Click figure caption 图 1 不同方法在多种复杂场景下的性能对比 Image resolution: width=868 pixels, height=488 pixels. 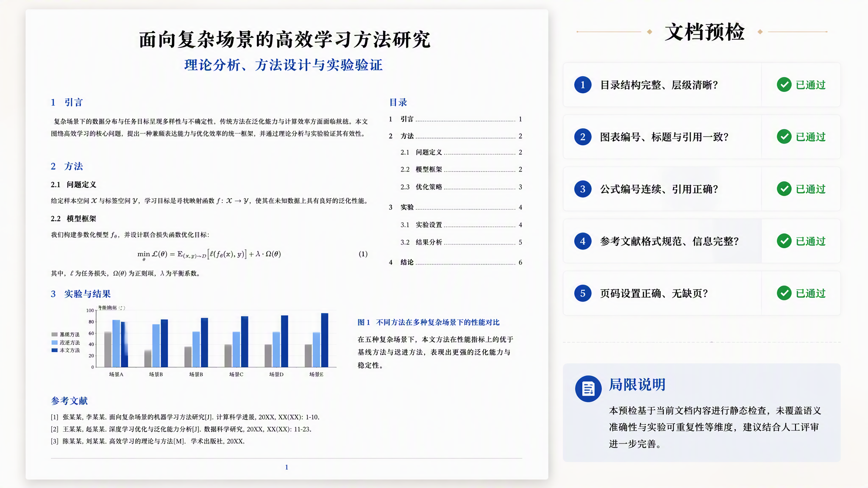click(428, 322)
